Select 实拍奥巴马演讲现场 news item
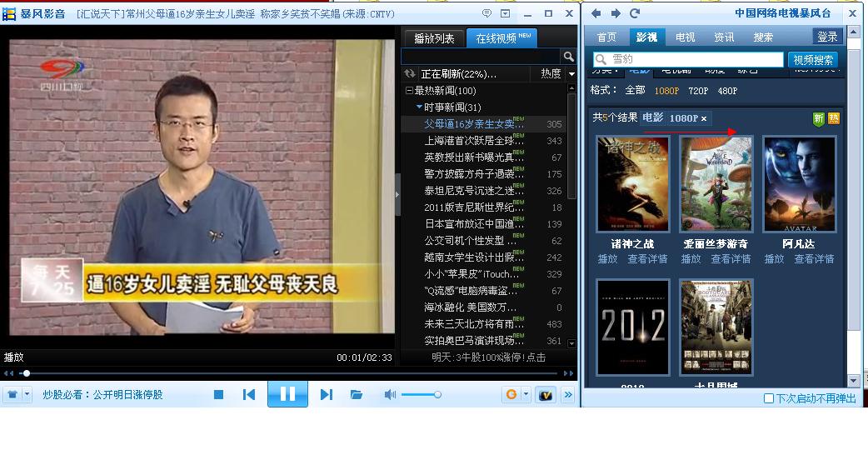Screen dimensions: 868x450 [x=489, y=340]
